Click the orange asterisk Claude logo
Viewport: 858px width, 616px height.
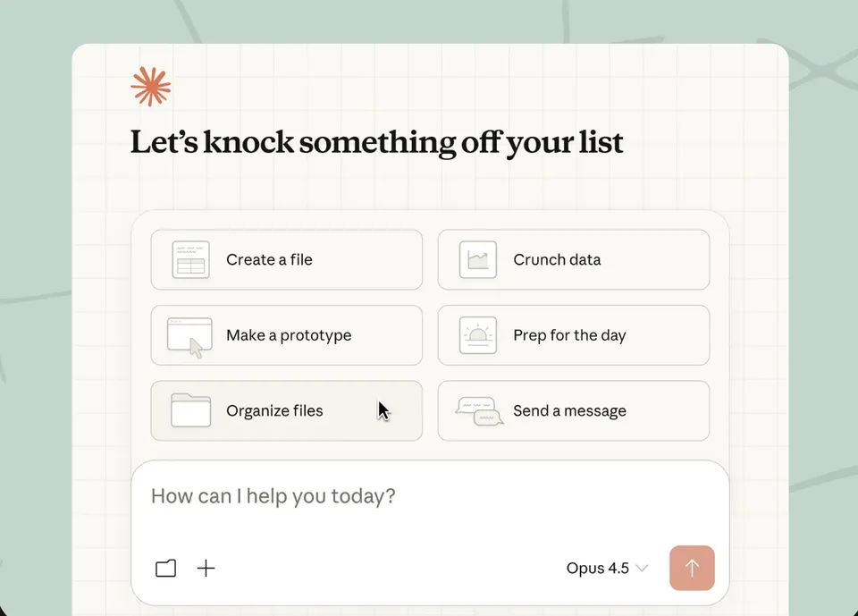point(150,86)
